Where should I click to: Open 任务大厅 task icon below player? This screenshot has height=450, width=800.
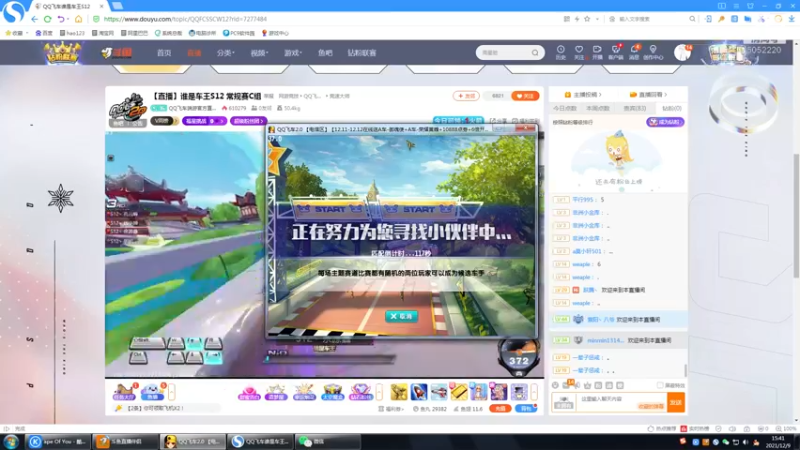click(124, 392)
